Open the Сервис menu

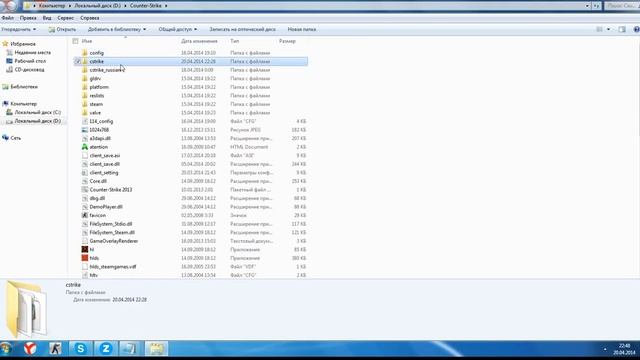click(66, 18)
